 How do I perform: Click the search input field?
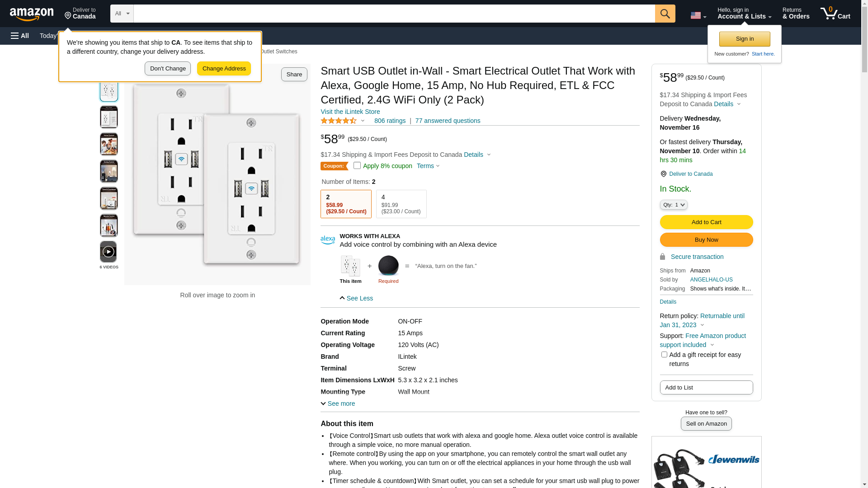[x=394, y=14]
